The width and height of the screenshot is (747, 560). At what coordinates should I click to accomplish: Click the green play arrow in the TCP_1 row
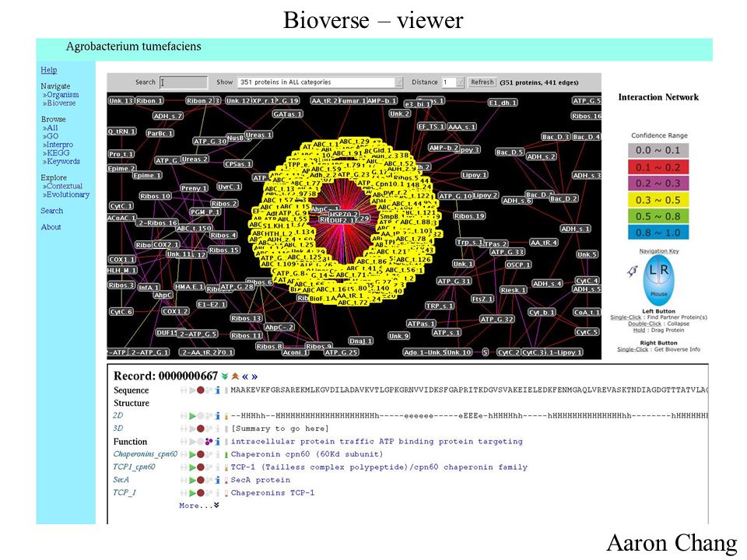coord(192,493)
